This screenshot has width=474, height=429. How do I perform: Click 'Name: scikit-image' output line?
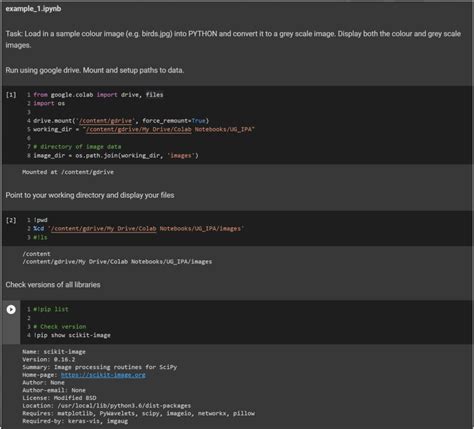[54, 352]
